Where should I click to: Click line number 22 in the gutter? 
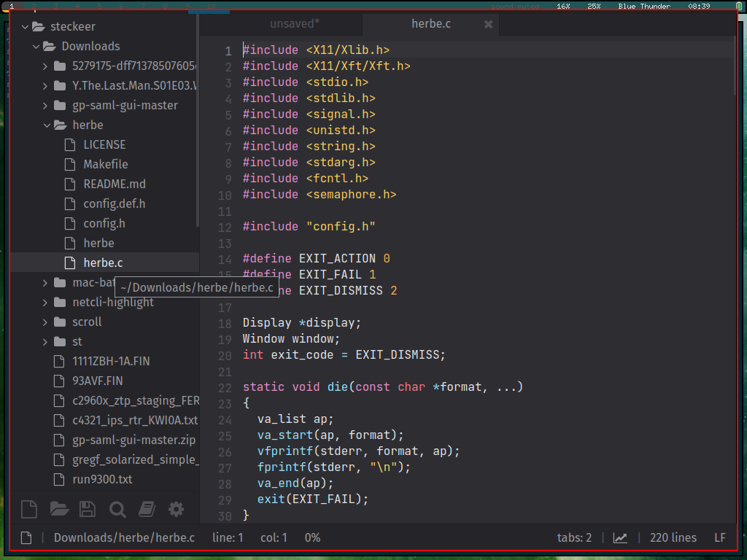coord(225,388)
